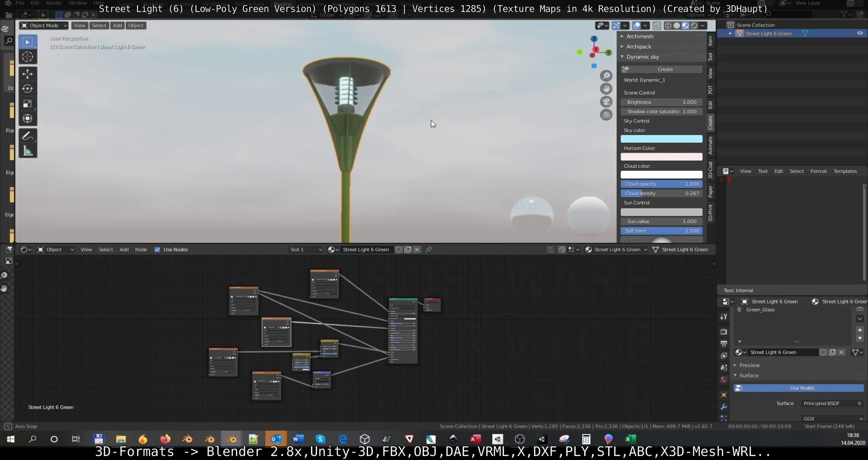Click the Use Nodes button in Surface

click(x=799, y=388)
